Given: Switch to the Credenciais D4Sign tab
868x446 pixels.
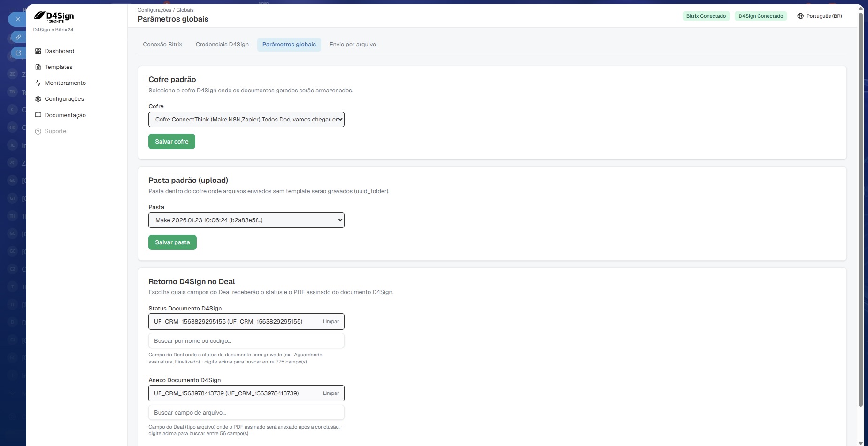Looking at the screenshot, I should click(222, 45).
